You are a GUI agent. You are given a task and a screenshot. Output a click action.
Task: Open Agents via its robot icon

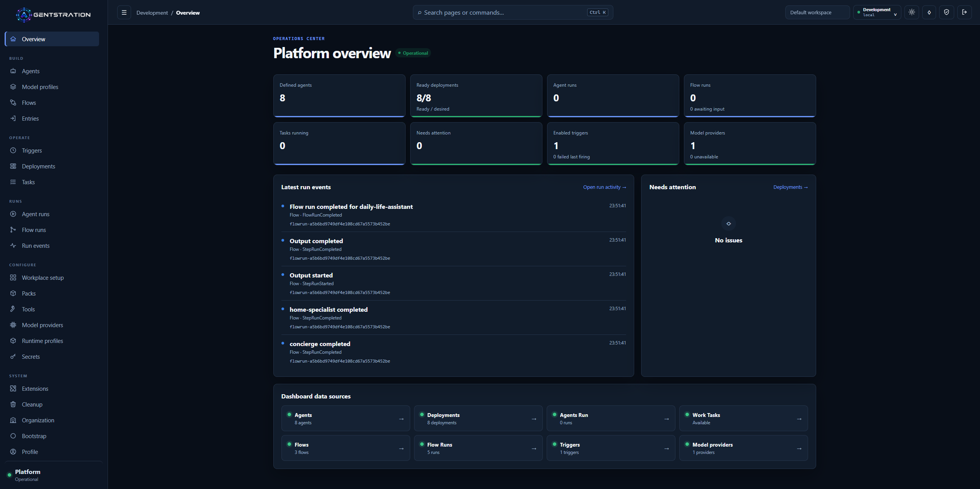coord(13,71)
